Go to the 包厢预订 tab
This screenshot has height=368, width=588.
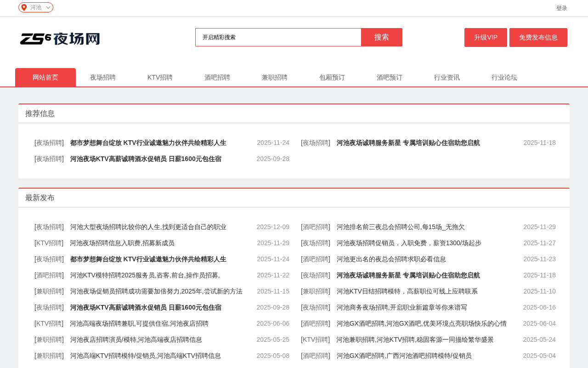(332, 77)
